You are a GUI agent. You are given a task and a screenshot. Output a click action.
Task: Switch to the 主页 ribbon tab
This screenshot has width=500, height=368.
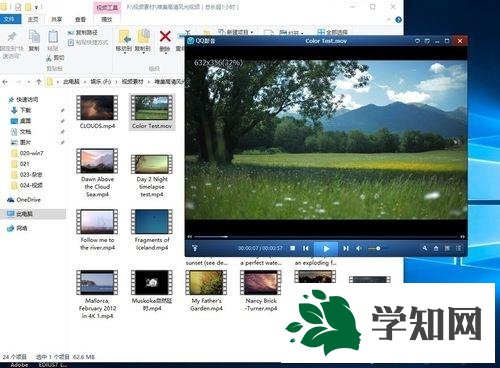click(x=33, y=19)
